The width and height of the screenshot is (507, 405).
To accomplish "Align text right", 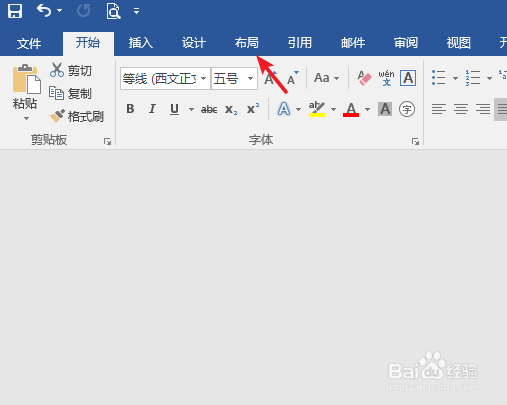I will coord(483,109).
